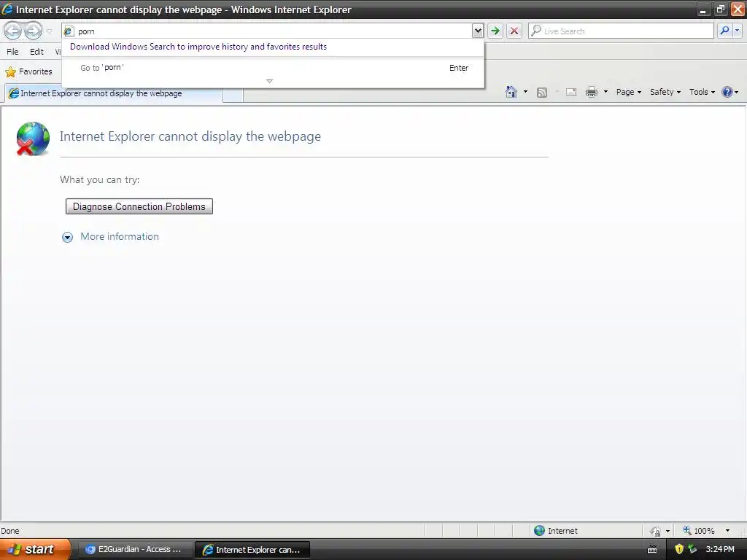The width and height of the screenshot is (747, 560).
Task: Click the address bar containing 'porn'
Action: [267, 31]
